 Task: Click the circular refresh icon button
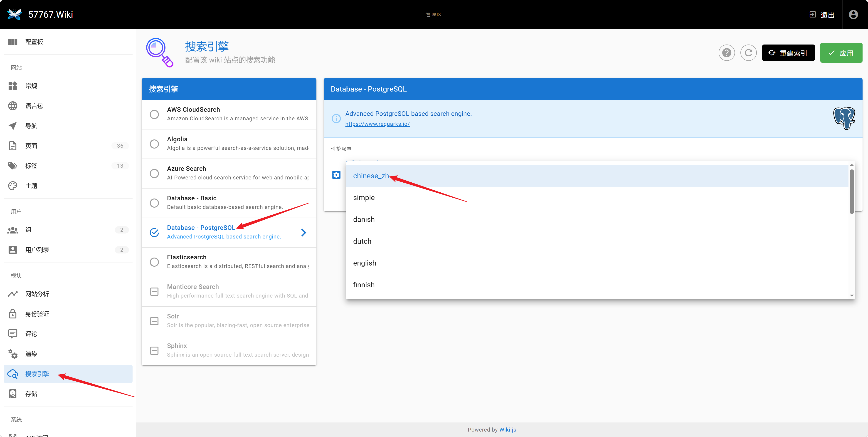pos(748,53)
